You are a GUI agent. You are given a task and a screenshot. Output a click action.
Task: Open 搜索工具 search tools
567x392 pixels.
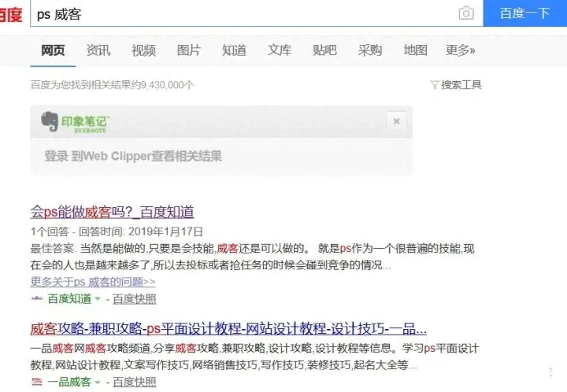(x=461, y=85)
